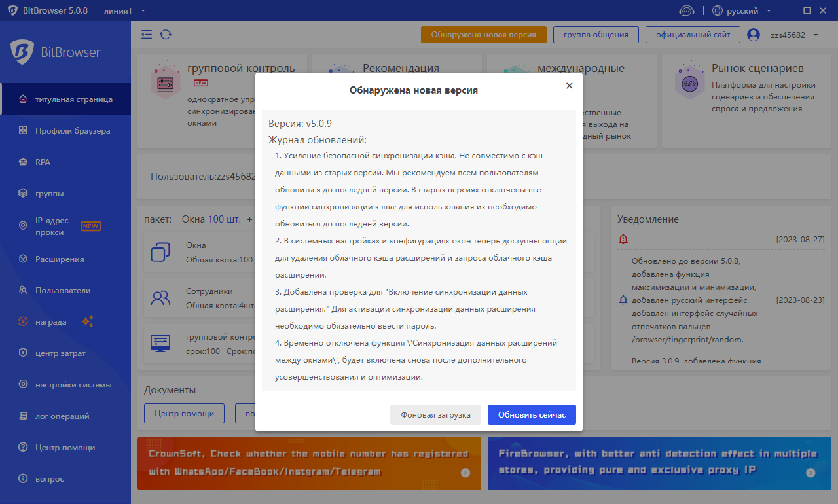The height and width of the screenshot is (504, 838).
Task: Open титульная страница in the sidebar
Action: pyautogui.click(x=65, y=99)
